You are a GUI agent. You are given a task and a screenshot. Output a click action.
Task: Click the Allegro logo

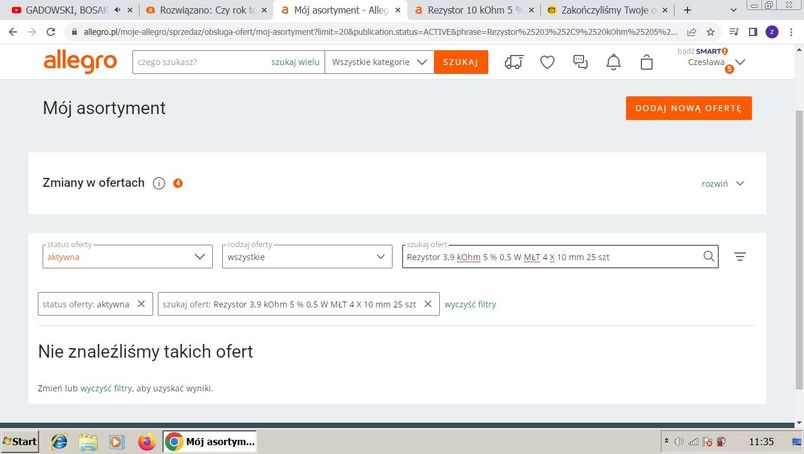[x=80, y=62]
